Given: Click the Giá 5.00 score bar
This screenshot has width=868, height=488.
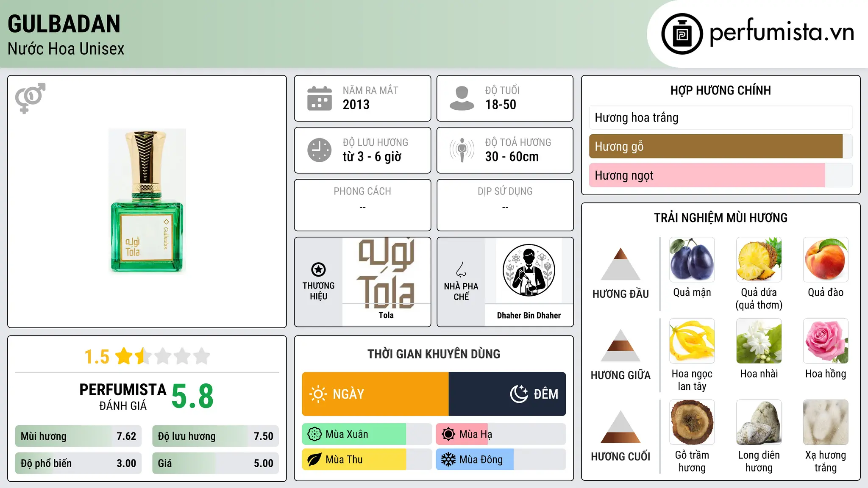Looking at the screenshot, I should point(216,463).
